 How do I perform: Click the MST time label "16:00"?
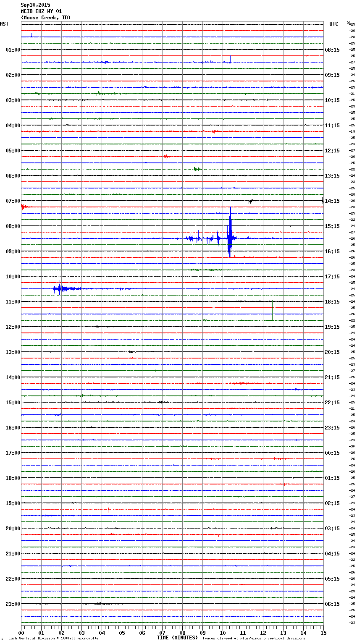pyautogui.click(x=13, y=428)
